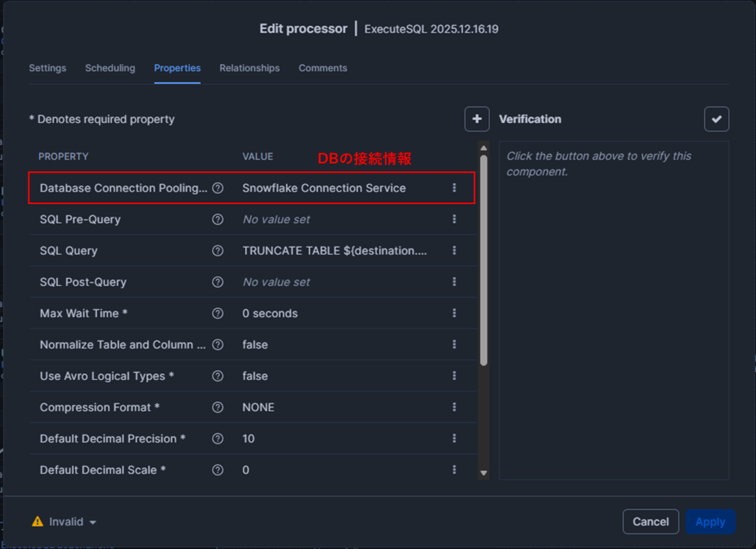Click scrollbar down arrow in property list
Screen dimensions: 756x549
[x=483, y=473]
